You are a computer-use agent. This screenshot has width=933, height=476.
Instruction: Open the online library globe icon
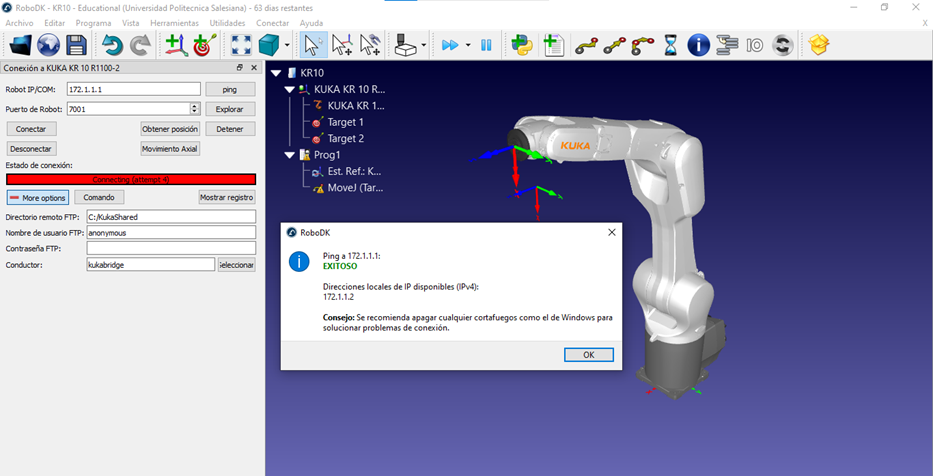click(x=48, y=45)
